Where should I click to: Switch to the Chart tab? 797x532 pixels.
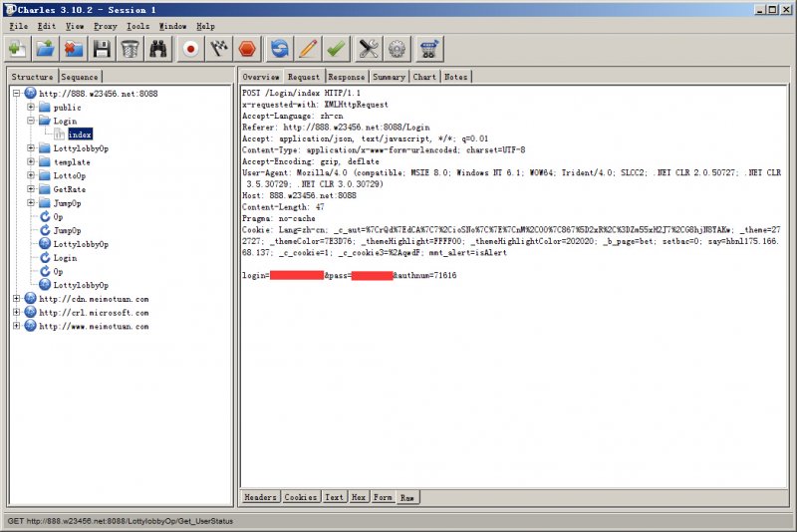pyautogui.click(x=425, y=77)
